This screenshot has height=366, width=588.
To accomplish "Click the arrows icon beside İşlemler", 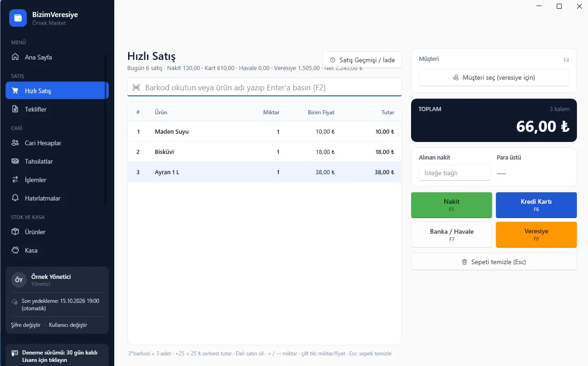I will pyautogui.click(x=15, y=180).
